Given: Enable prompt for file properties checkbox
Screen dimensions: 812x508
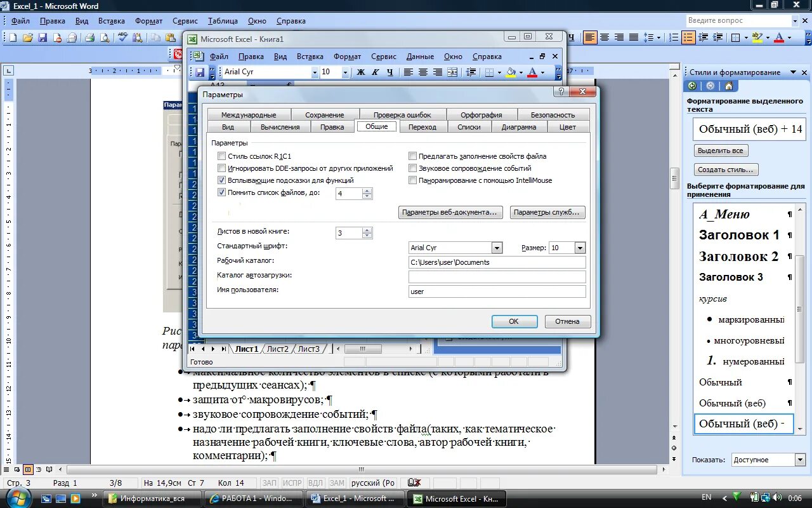Looking at the screenshot, I should pos(412,156).
